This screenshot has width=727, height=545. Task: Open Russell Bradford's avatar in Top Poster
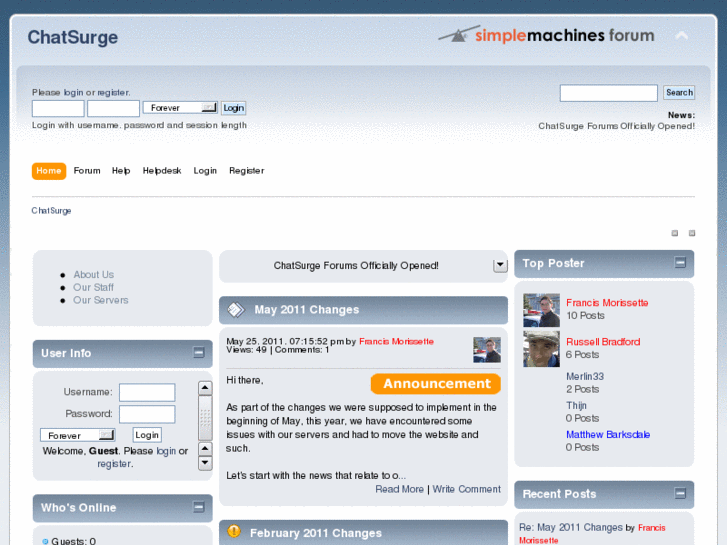(x=541, y=349)
